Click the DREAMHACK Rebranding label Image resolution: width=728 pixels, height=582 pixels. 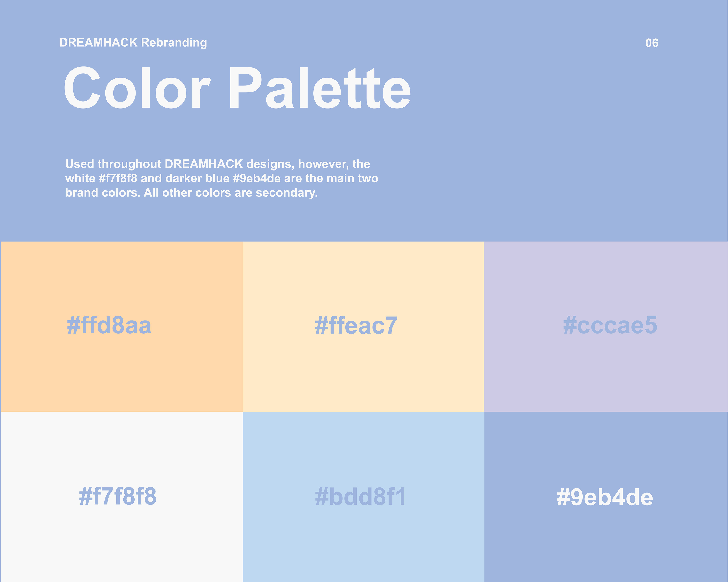pos(133,42)
